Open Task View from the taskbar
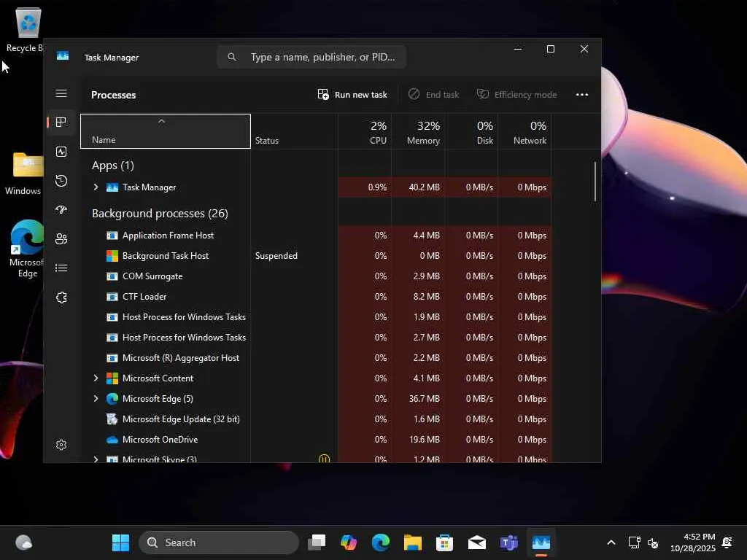747x560 pixels. click(x=317, y=542)
